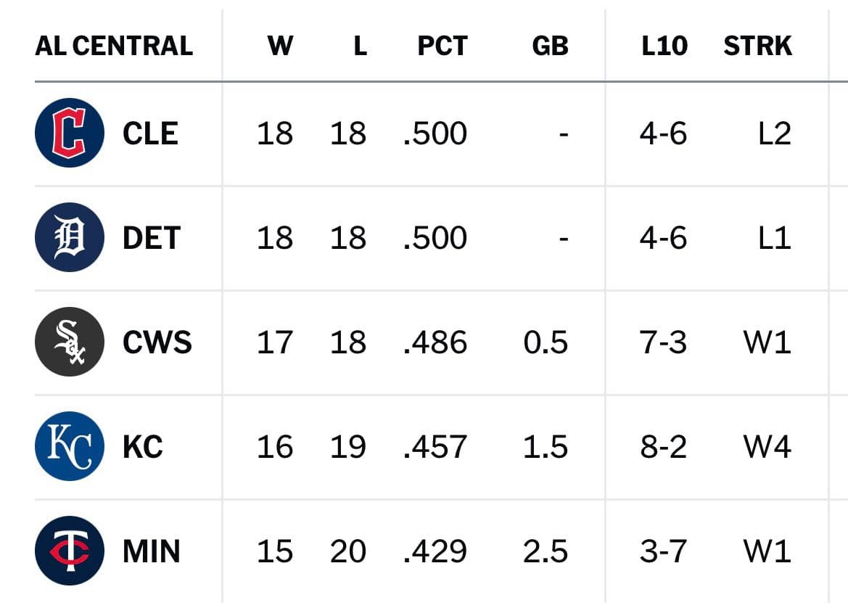Click the Detroit Tigers logo

(70, 237)
